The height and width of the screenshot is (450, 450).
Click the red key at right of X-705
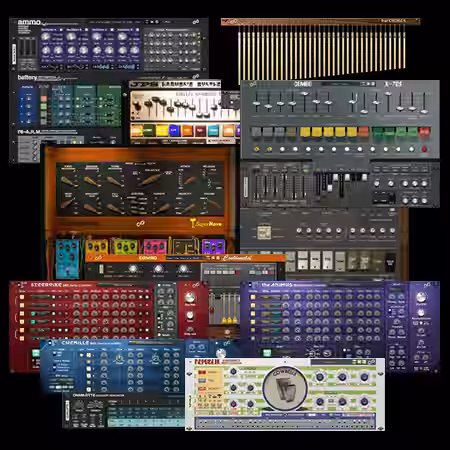424,132
